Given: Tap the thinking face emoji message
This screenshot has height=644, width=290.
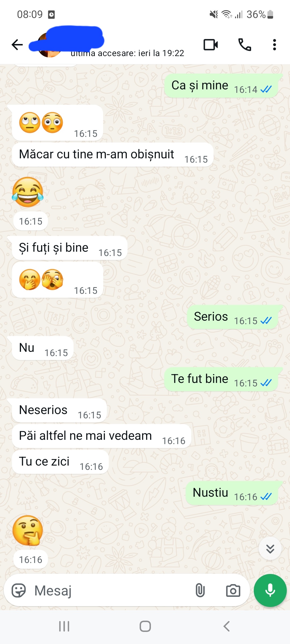Looking at the screenshot, I should [x=28, y=530].
